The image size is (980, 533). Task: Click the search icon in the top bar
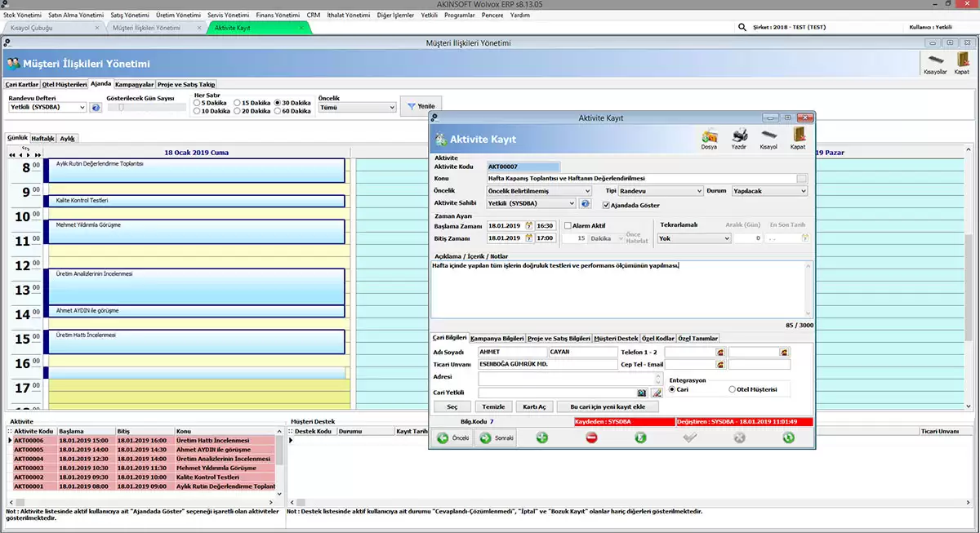point(742,27)
